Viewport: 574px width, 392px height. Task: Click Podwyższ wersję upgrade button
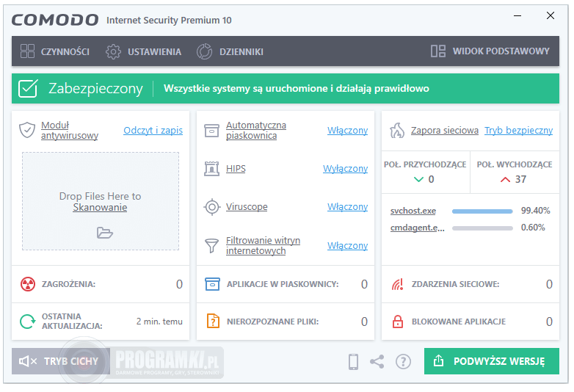492,361
